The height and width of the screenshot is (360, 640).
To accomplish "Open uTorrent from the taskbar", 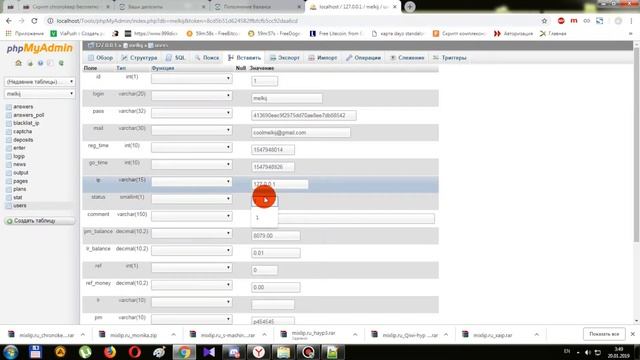I will (x=85, y=352).
